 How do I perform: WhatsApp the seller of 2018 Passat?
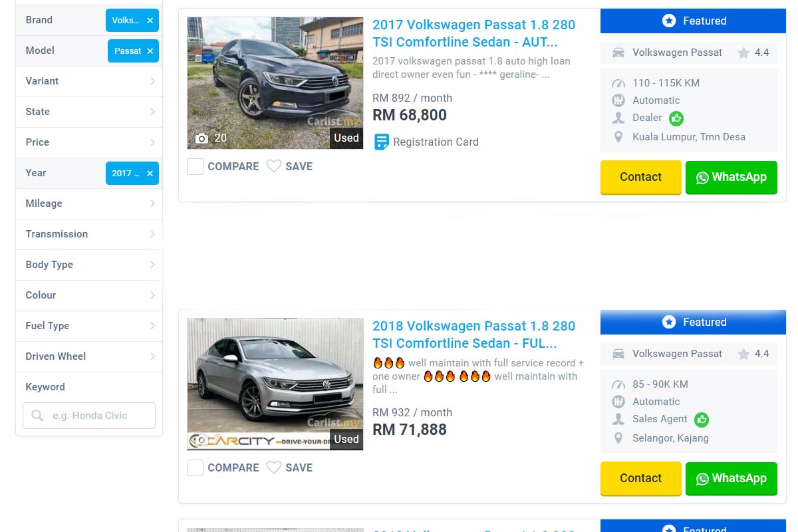[731, 478]
